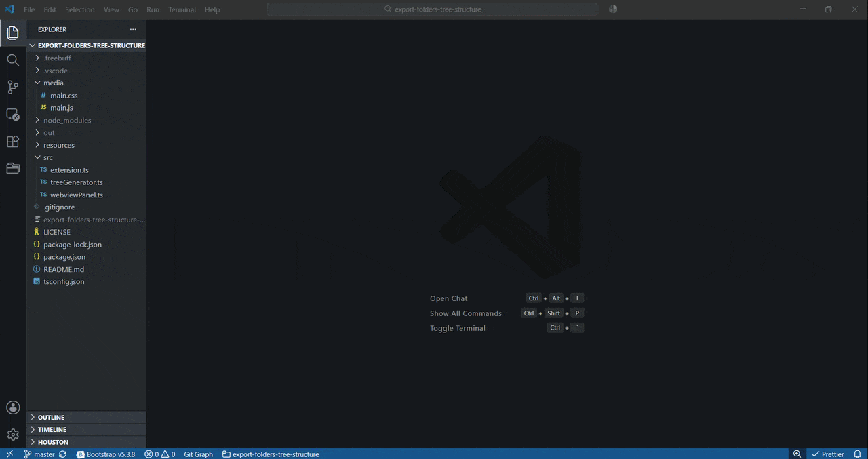Open package.json file
The width and height of the screenshot is (868, 459).
tap(86, 257)
